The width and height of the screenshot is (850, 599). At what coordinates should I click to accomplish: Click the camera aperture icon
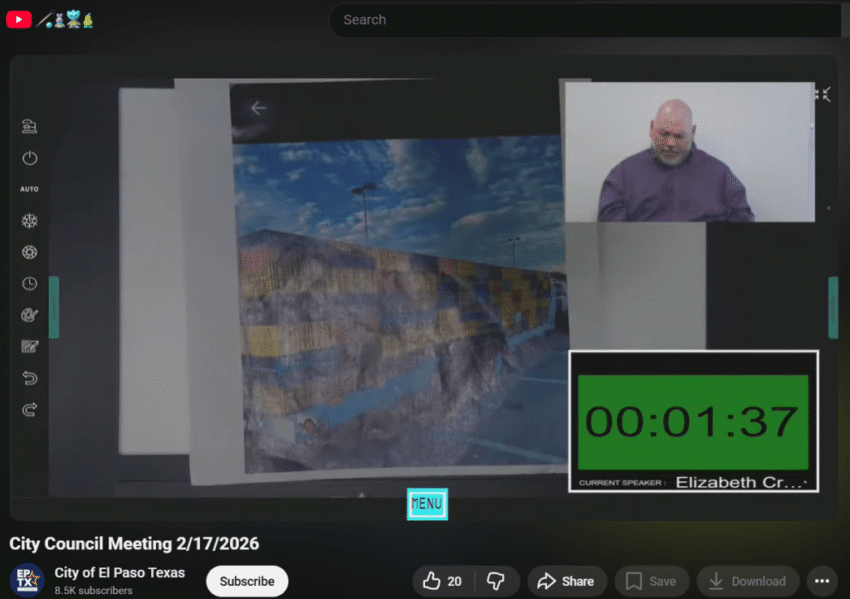[29, 252]
